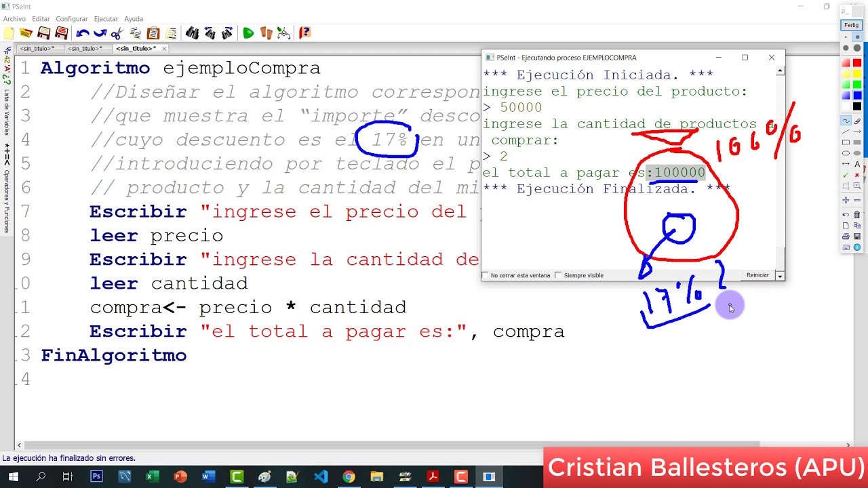Draw the flowchart with the diagram icon
The image size is (868, 488).
(x=283, y=33)
